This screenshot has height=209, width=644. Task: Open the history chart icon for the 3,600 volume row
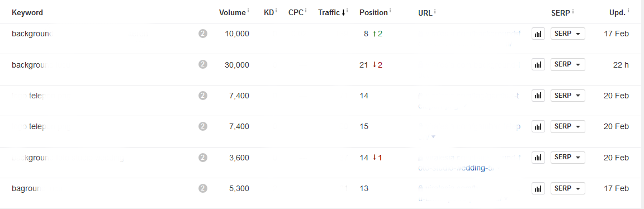[x=538, y=158]
